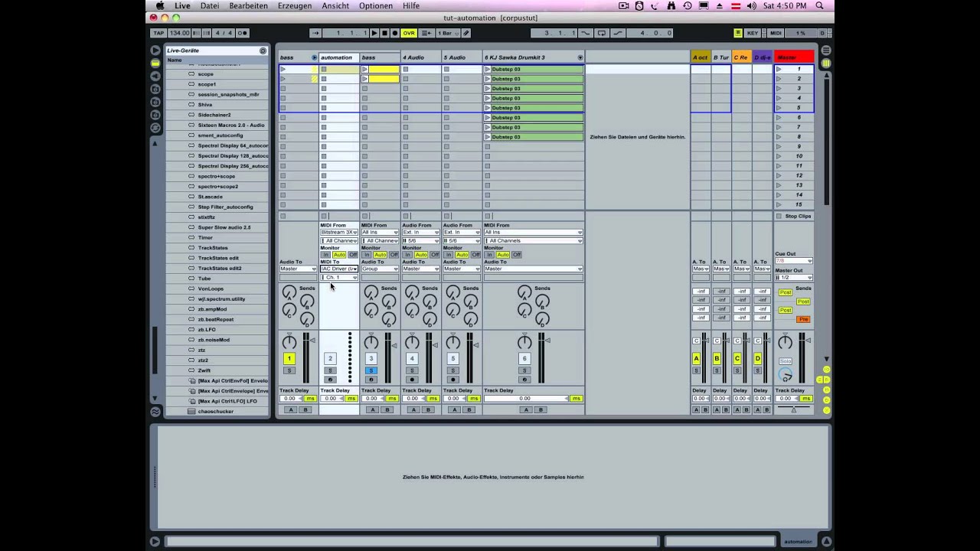The width and height of the screenshot is (980, 551).
Task: Open the Ansicht menu
Action: [x=335, y=5]
